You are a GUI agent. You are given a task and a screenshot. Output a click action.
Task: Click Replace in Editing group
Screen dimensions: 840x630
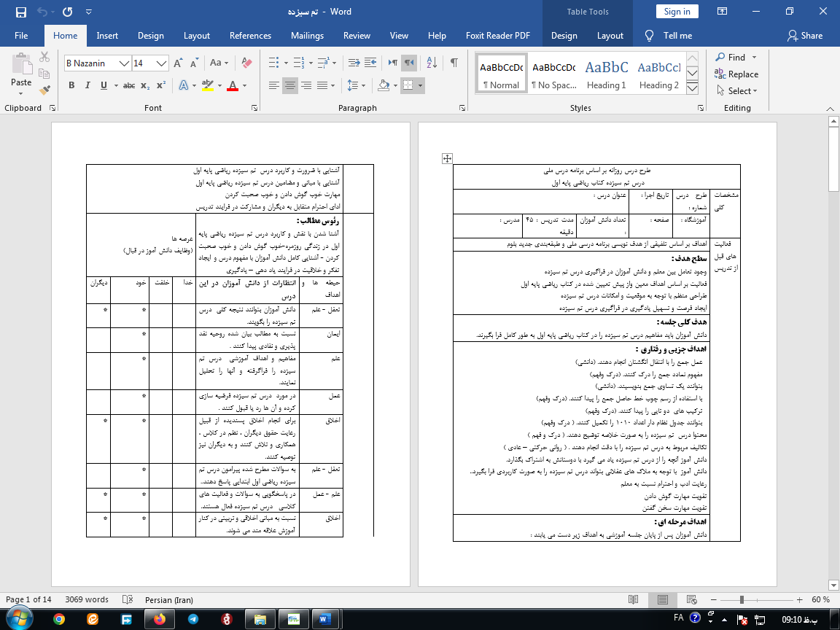[736, 74]
